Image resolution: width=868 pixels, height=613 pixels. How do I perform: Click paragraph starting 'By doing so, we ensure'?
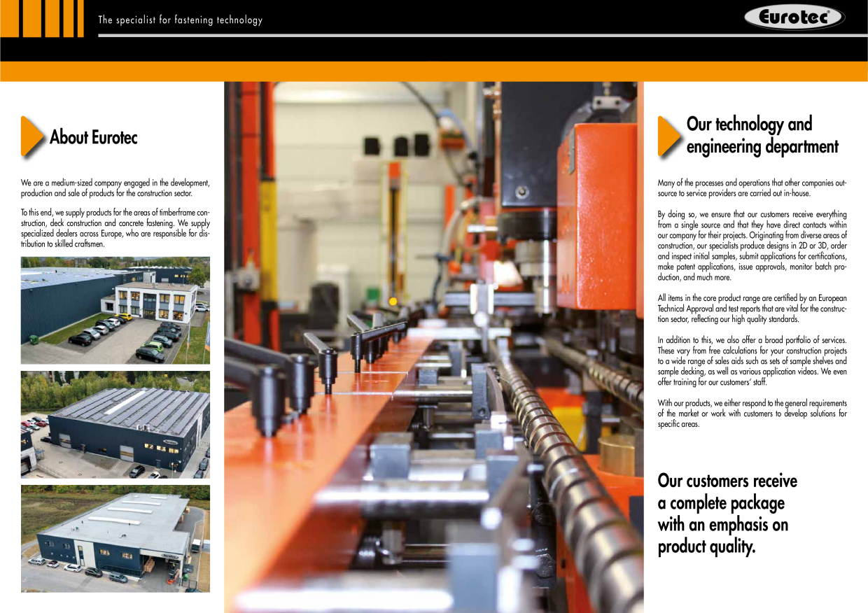[752, 246]
